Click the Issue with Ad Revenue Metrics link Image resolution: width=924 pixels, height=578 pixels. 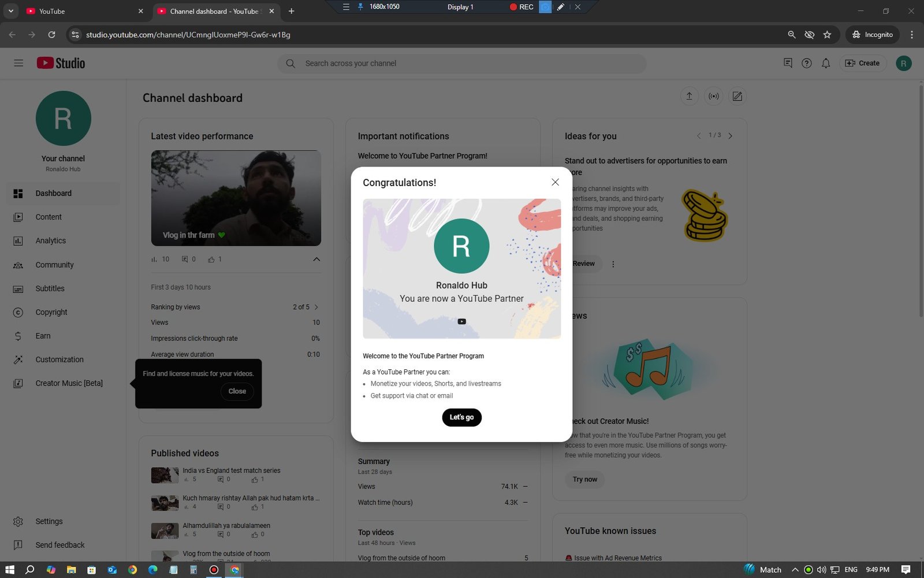(617, 558)
